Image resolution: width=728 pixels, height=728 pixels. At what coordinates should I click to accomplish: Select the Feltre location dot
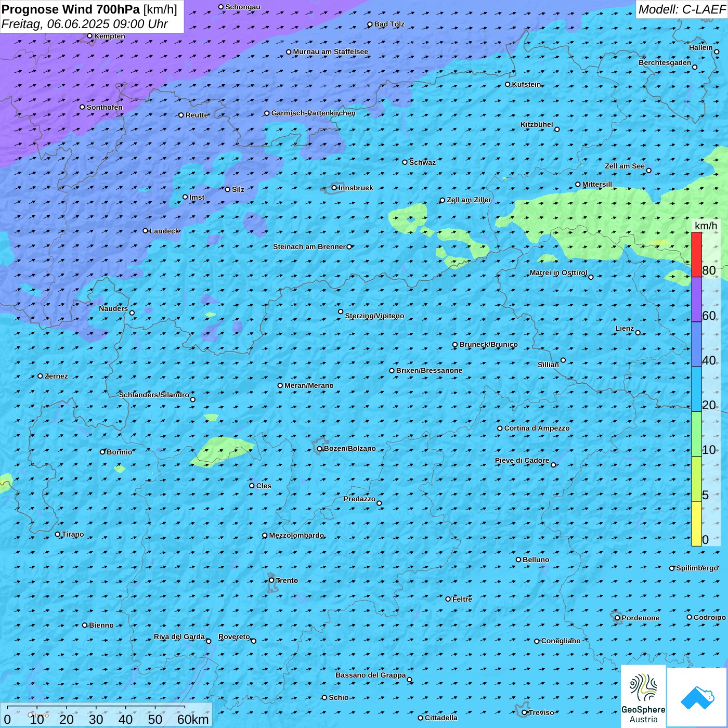(448, 599)
